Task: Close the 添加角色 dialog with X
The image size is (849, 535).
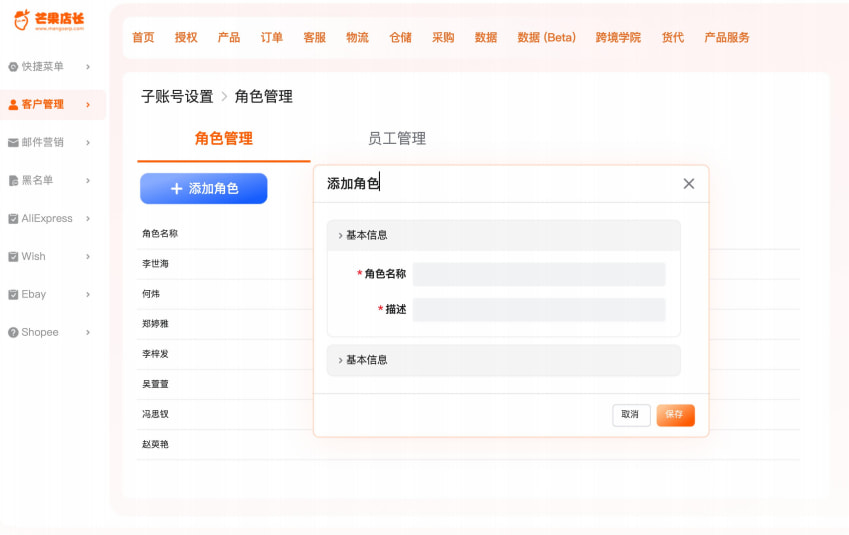Action: [689, 184]
